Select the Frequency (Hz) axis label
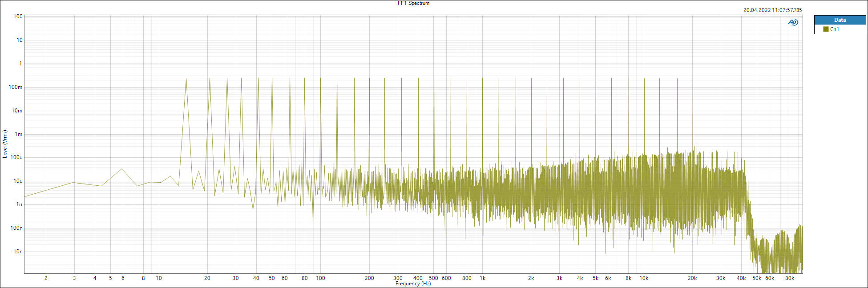868x288 pixels. coord(413,284)
